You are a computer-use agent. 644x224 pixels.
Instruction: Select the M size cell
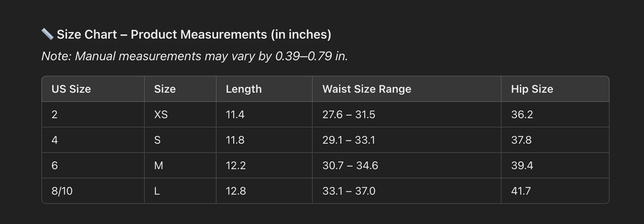point(159,166)
